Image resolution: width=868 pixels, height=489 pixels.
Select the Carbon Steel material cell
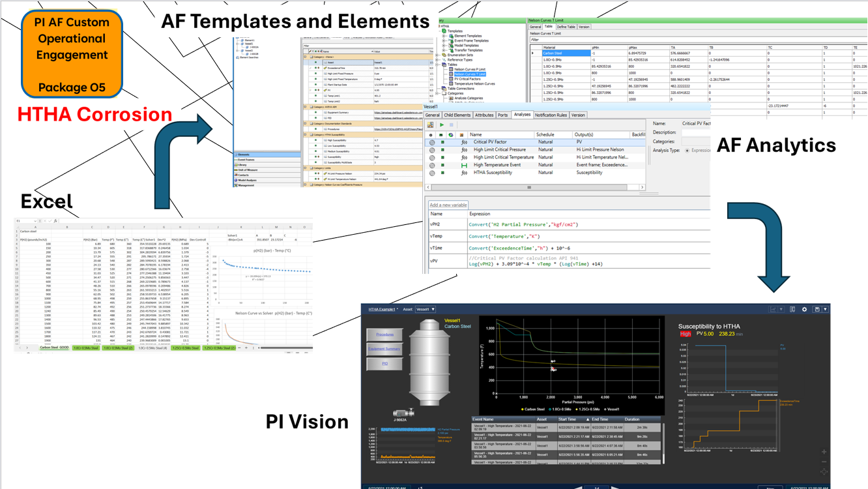[566, 53]
